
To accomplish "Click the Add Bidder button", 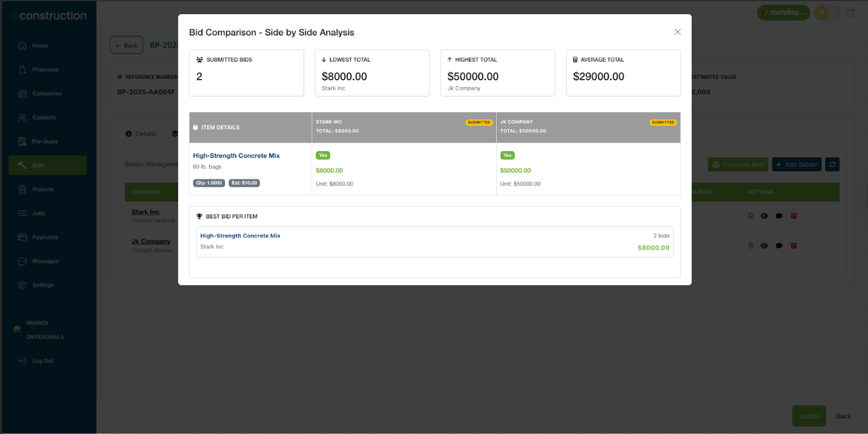I will pos(796,165).
